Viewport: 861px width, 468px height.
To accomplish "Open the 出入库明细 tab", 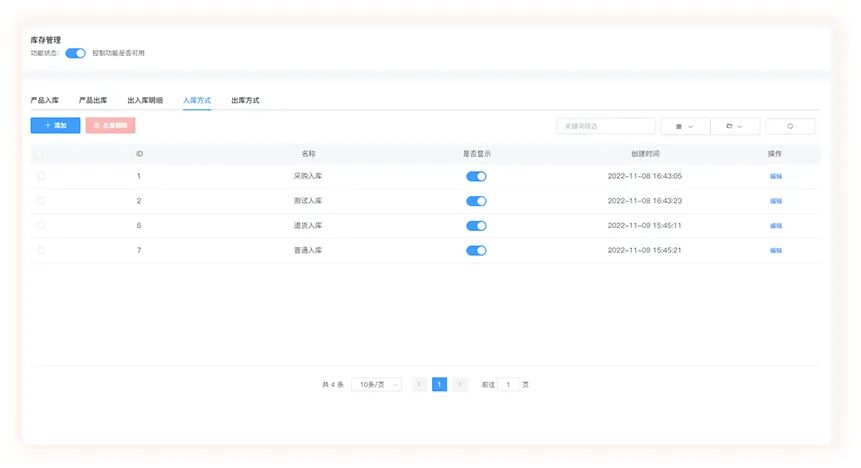I will (x=145, y=100).
